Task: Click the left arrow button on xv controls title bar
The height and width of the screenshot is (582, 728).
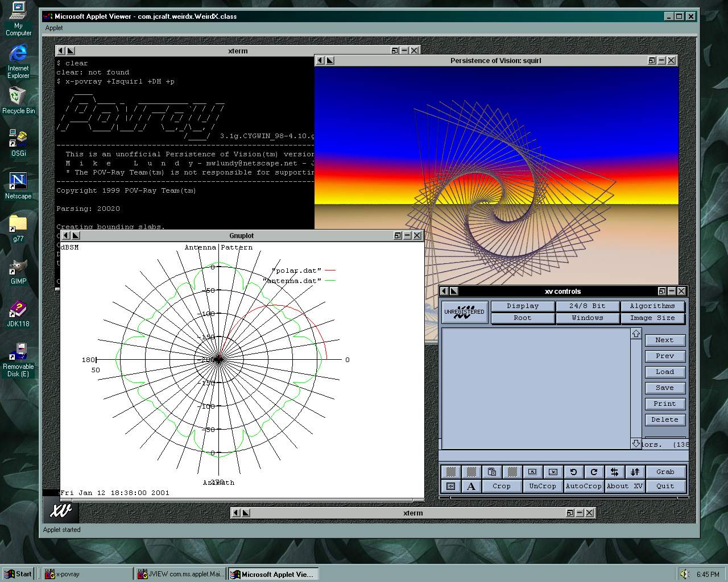Action: click(444, 291)
